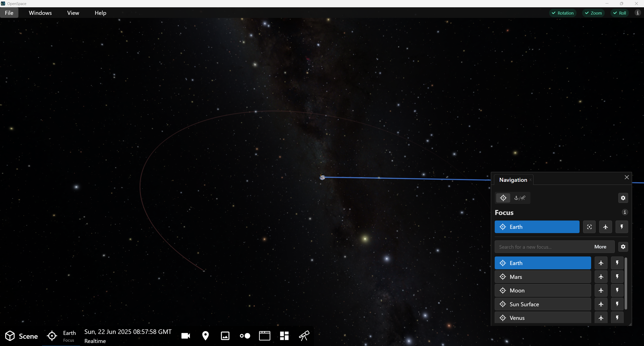Image resolution: width=644 pixels, height=346 pixels.
Task: Fly to Earth in the focus list
Action: [601, 263]
